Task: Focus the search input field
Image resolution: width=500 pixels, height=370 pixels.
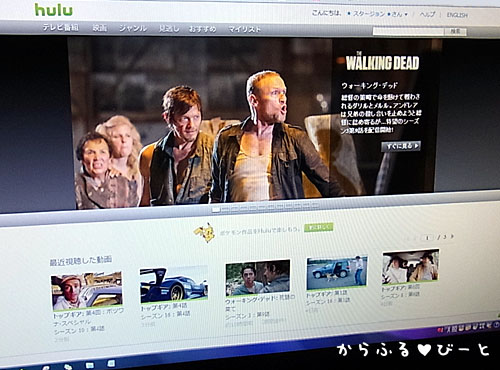Action: click(408, 31)
